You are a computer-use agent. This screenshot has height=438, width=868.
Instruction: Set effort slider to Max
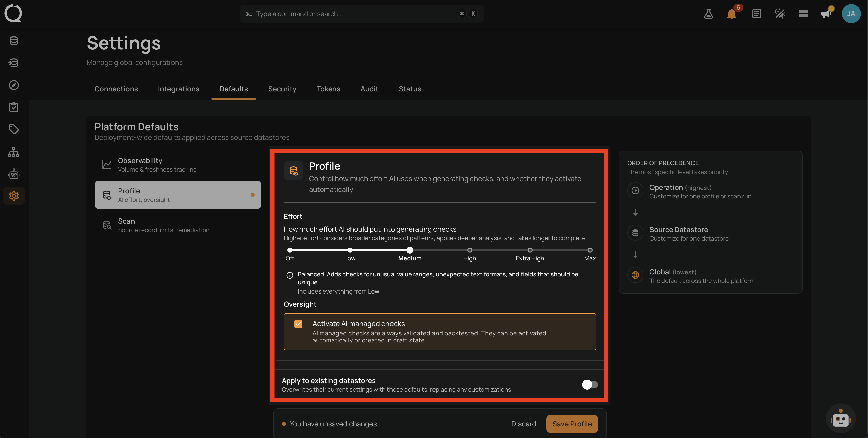(x=590, y=250)
